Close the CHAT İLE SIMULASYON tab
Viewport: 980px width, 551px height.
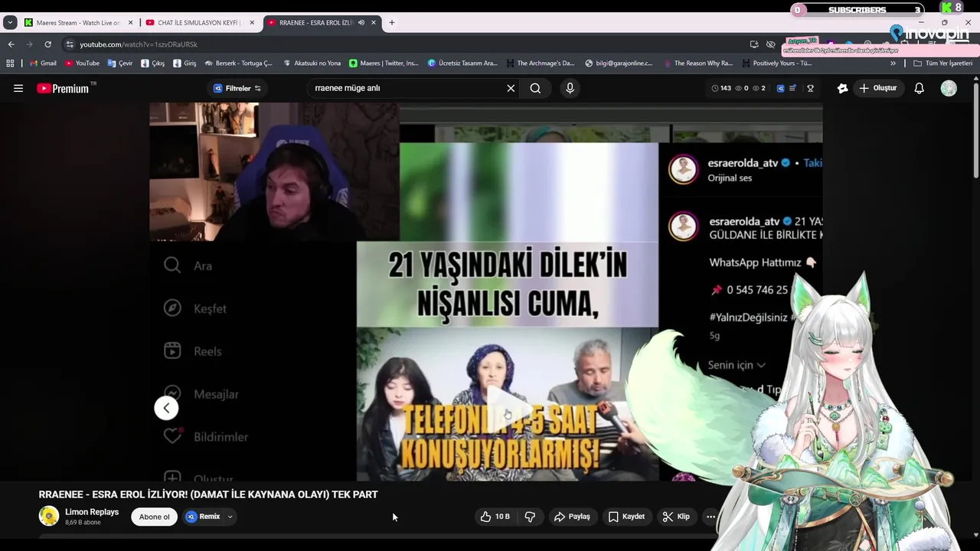(252, 23)
